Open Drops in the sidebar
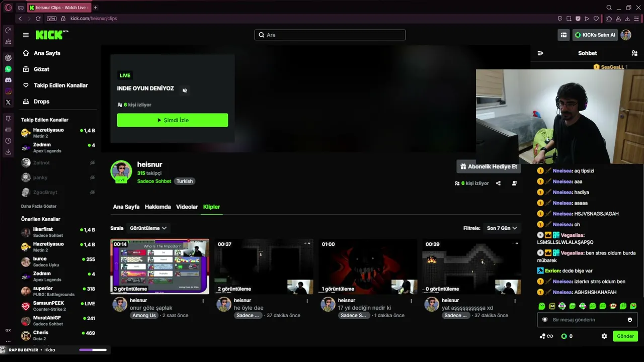The image size is (644, 362). (x=36, y=102)
